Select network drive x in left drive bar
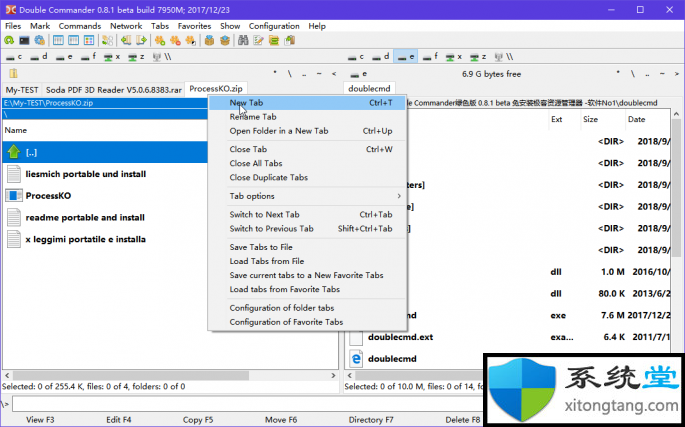The image size is (685, 427). tap(112, 57)
